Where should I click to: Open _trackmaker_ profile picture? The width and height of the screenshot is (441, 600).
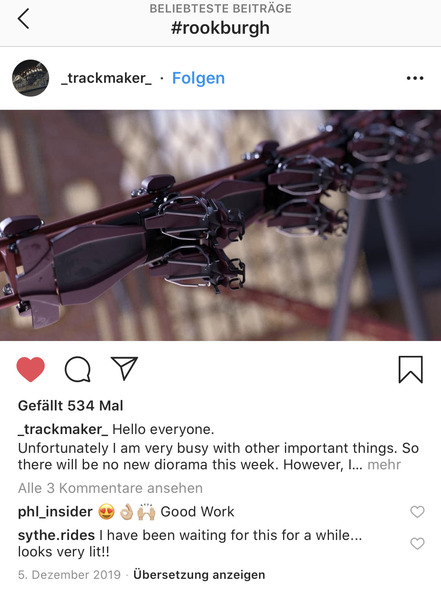tap(31, 78)
